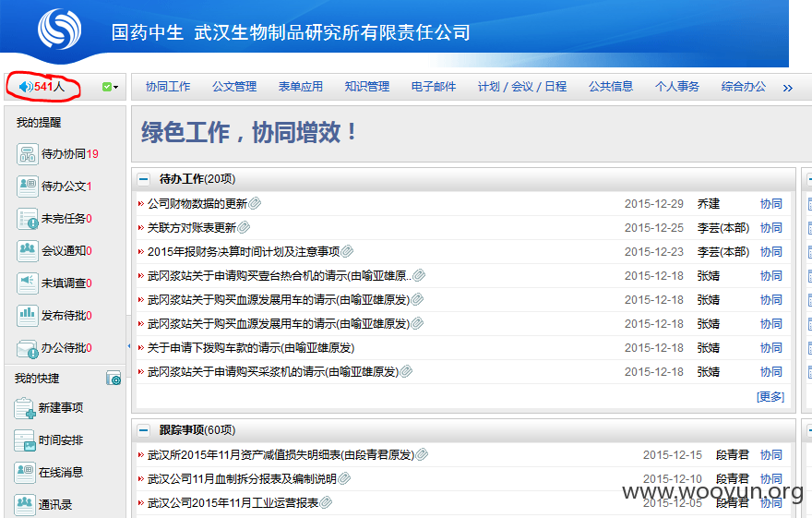This screenshot has width=812, height=518.
Task: Click the 通讯录 contacts icon
Action: (x=25, y=504)
